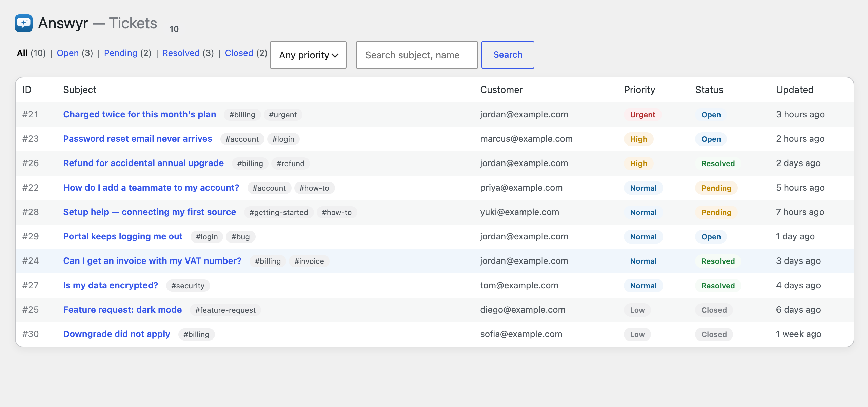Screen dimensions: 868x407
Task: Click High priority badge on ticket #26
Action: tap(638, 163)
